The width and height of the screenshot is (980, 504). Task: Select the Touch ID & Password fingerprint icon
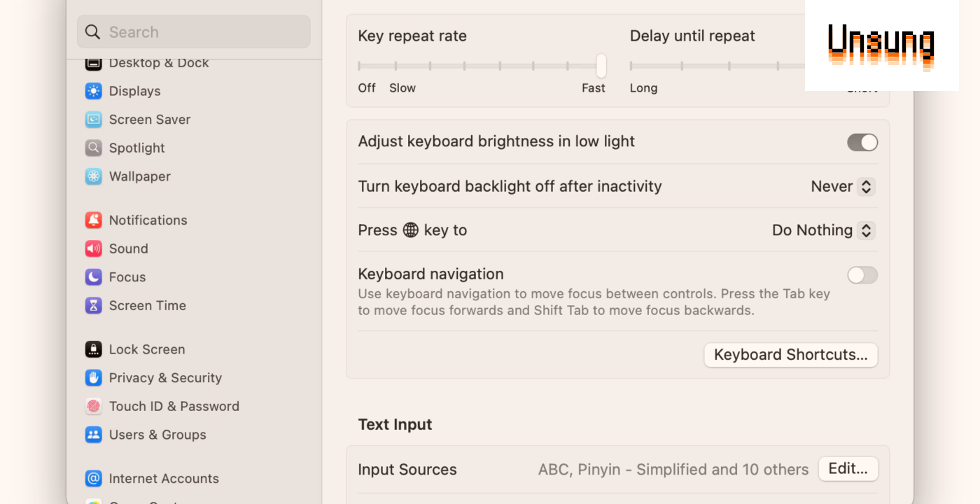pyautogui.click(x=94, y=407)
